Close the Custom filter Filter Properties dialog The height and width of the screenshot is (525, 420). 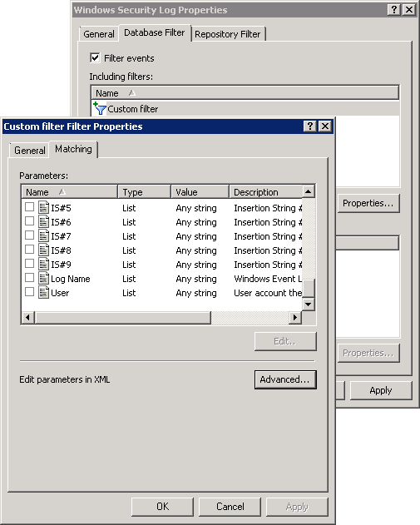pyautogui.click(x=325, y=126)
